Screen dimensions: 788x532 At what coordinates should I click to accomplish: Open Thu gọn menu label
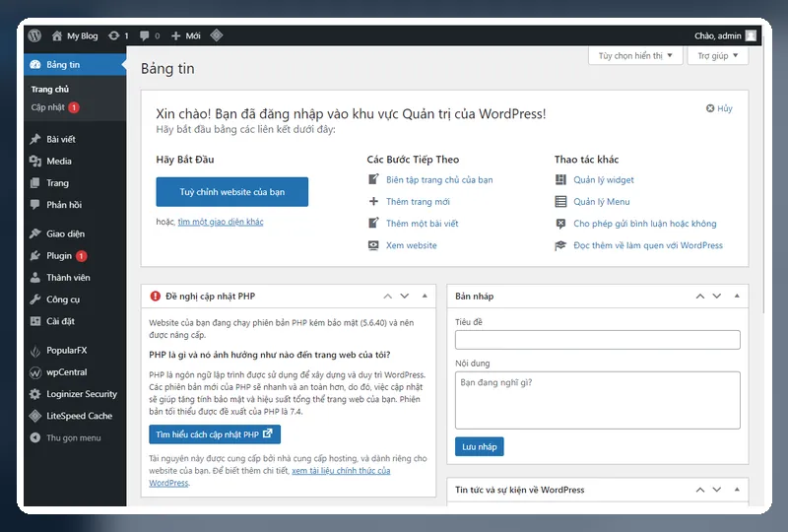pyautogui.click(x=73, y=438)
